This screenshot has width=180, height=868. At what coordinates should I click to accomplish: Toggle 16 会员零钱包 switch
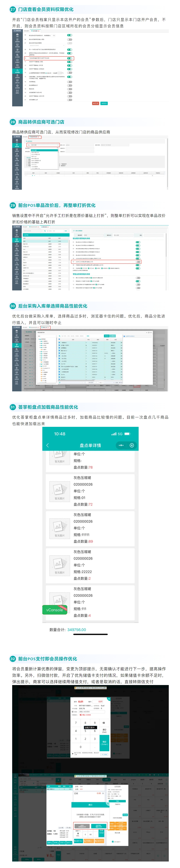(70, 82)
